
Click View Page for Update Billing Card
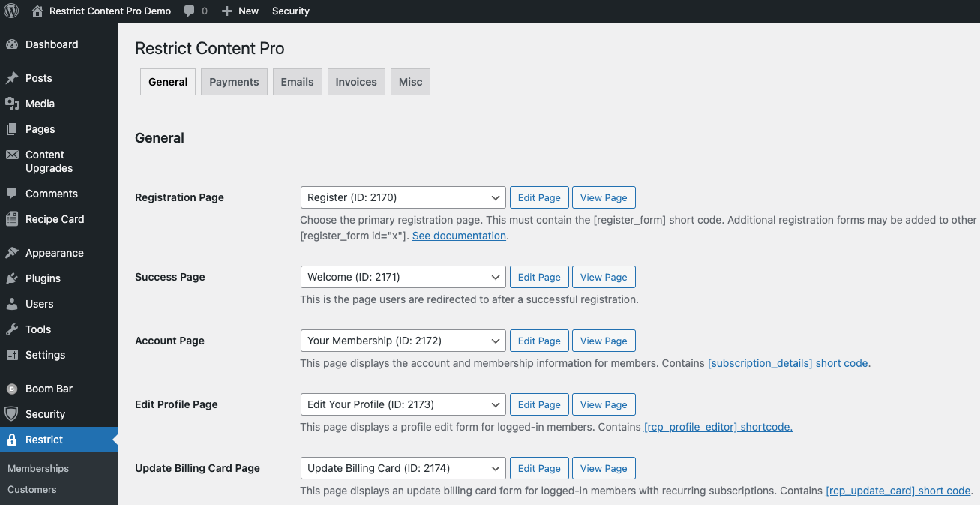[604, 468]
